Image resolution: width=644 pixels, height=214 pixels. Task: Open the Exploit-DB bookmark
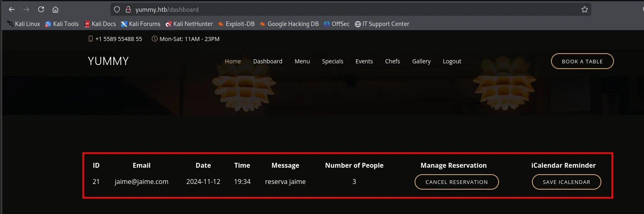pyautogui.click(x=236, y=24)
